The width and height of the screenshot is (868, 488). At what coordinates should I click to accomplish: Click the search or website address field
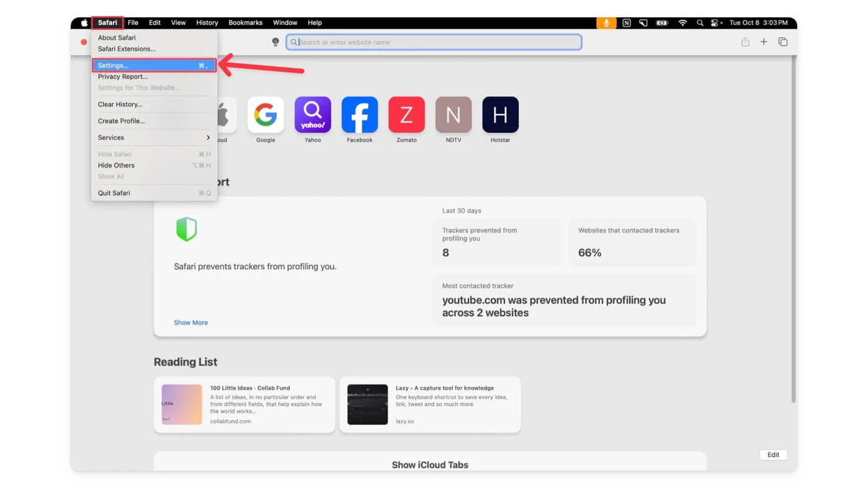click(434, 42)
